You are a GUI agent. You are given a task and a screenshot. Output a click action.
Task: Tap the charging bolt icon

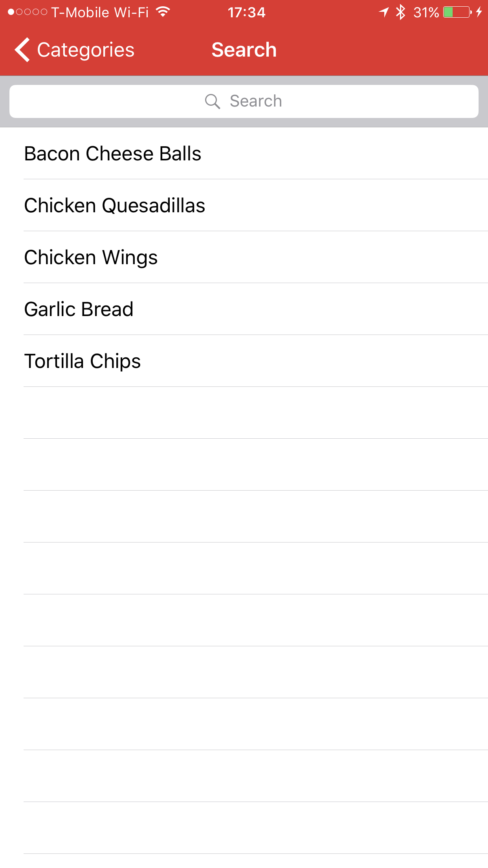pos(479,12)
